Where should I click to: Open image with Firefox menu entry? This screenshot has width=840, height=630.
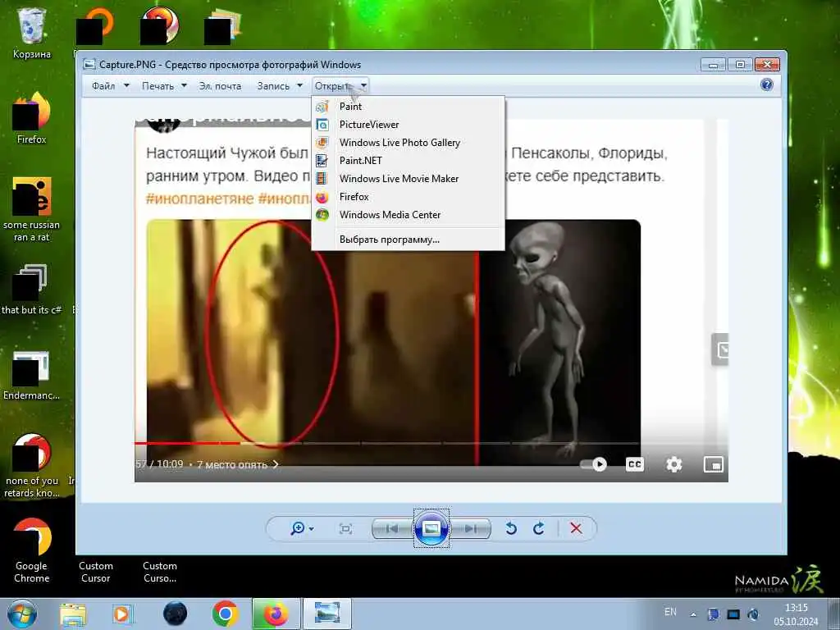408,197
